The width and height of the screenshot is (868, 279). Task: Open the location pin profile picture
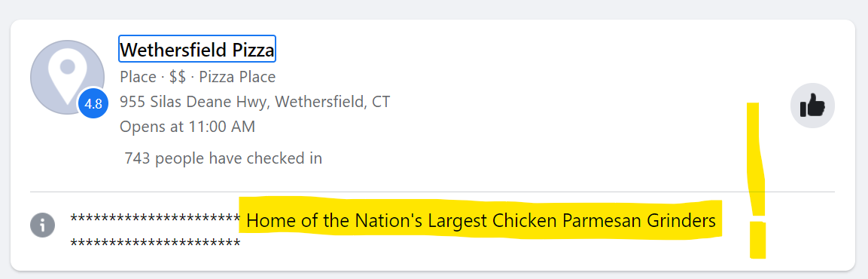click(x=67, y=77)
